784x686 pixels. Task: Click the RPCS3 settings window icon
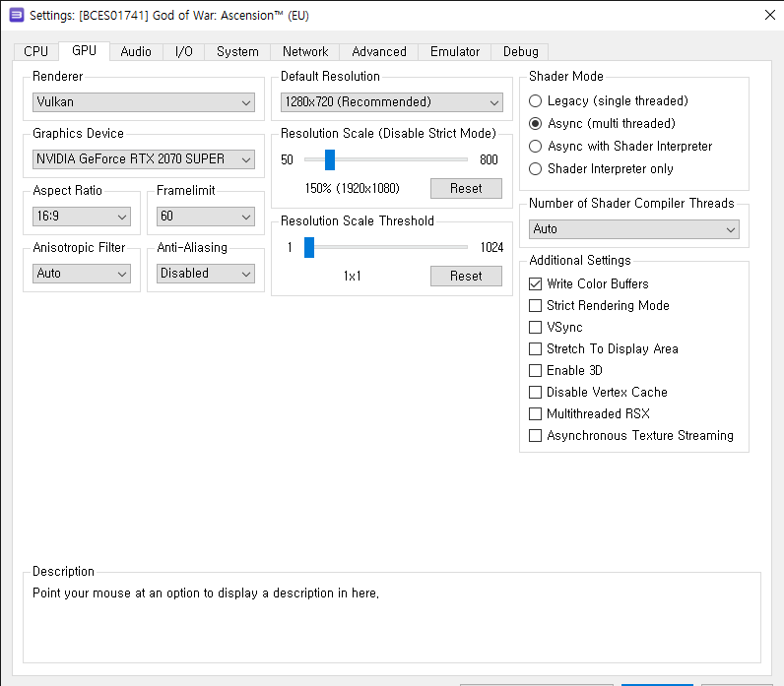(x=17, y=16)
